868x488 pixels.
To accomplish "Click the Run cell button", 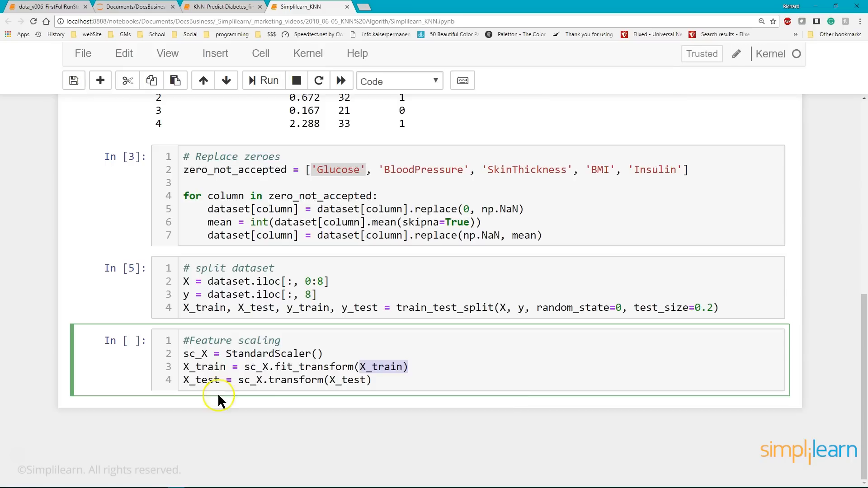I will (x=262, y=80).
